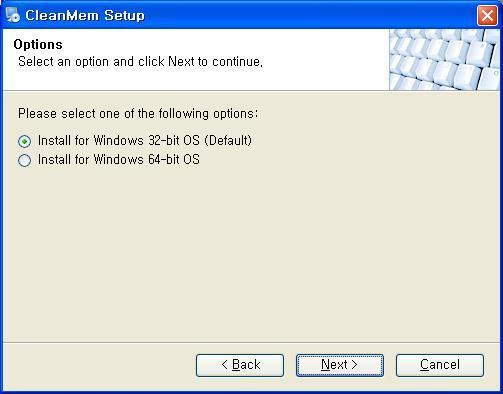Screen dimensions: 503x394
Task: Continue with the Next button
Action: pyautogui.click(x=340, y=365)
